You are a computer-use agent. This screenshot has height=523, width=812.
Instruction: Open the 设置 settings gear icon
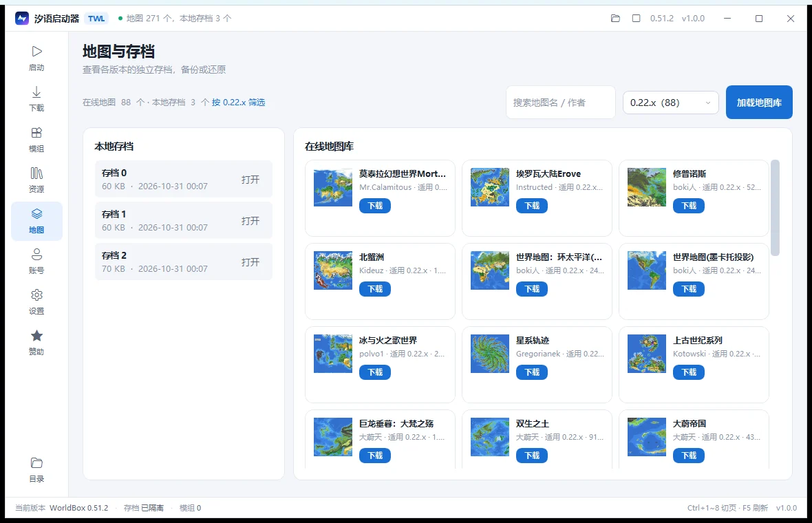(x=36, y=295)
